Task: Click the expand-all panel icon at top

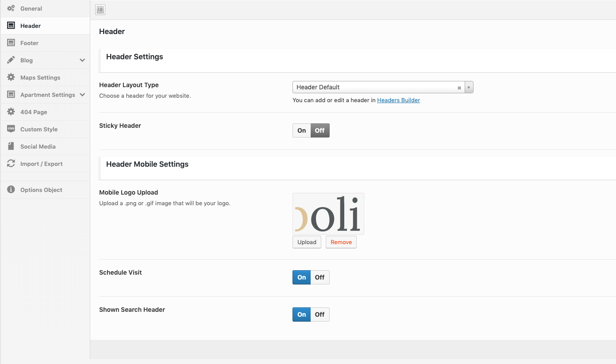Action: click(100, 10)
